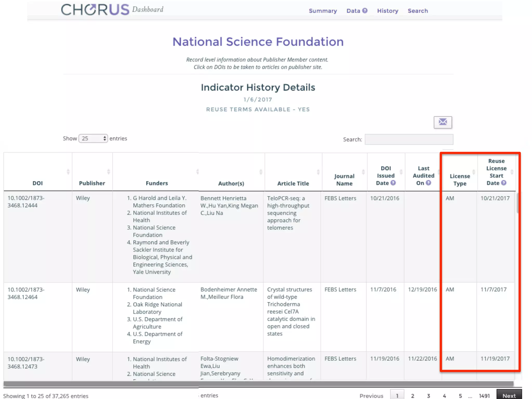Sort by License Type column arrows
The width and height of the screenshot is (532, 399).
click(x=474, y=172)
